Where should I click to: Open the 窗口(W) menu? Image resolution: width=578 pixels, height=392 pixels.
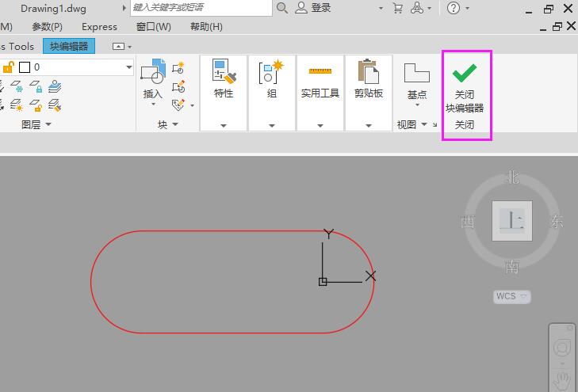pyautogui.click(x=154, y=27)
